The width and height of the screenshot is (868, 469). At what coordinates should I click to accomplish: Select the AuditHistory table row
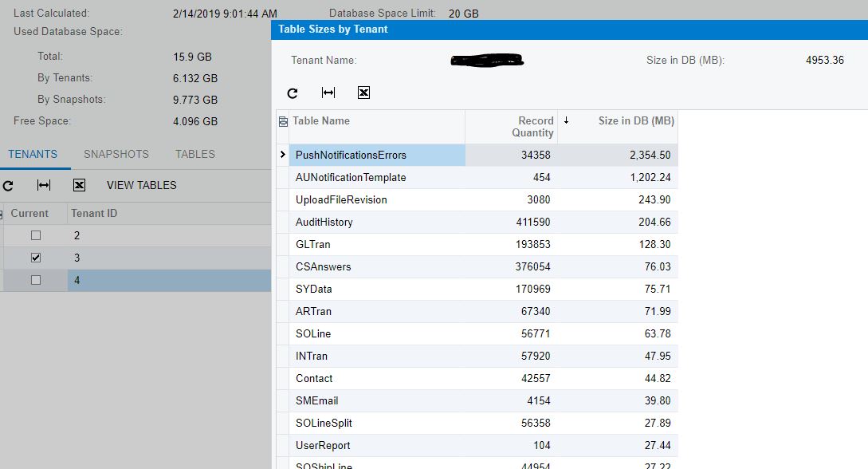coord(359,222)
